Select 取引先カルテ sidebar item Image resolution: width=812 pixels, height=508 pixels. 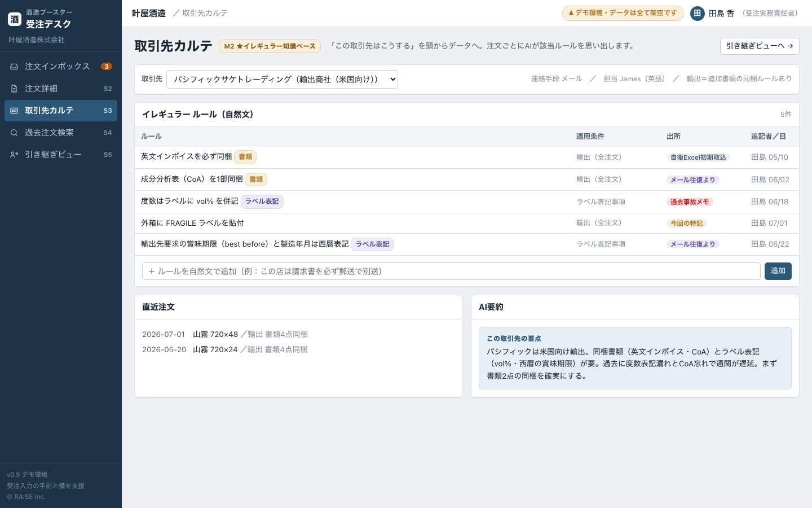pyautogui.click(x=61, y=111)
